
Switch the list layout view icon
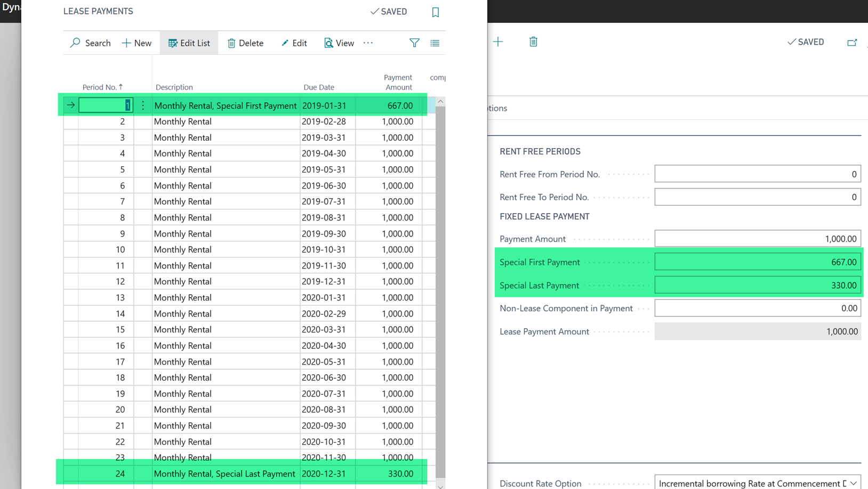click(435, 43)
